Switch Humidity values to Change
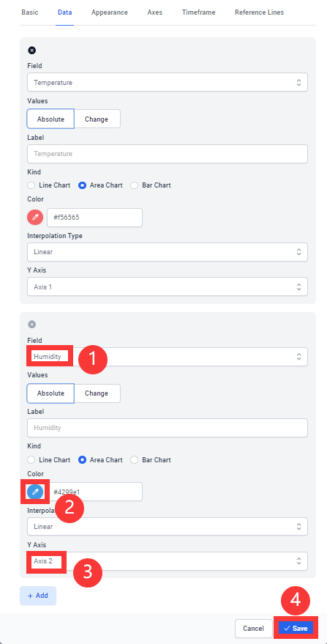Viewport: 327px width, 644px height. coord(97,393)
